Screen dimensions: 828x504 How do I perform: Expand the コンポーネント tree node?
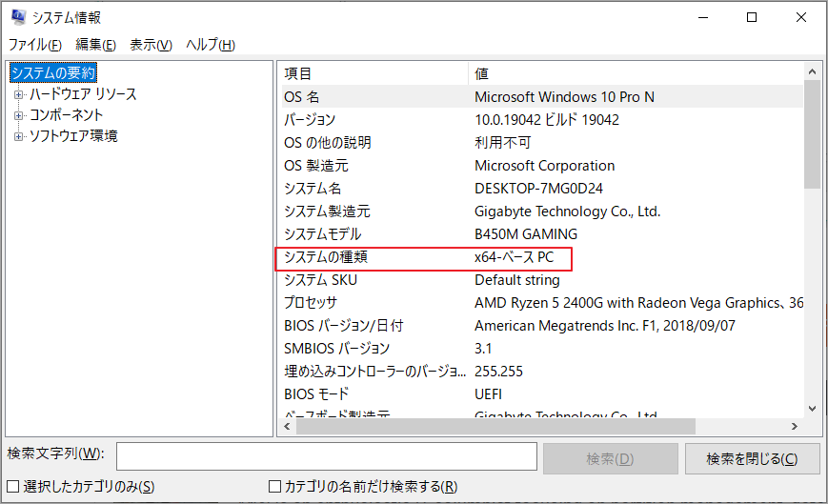coord(18,115)
